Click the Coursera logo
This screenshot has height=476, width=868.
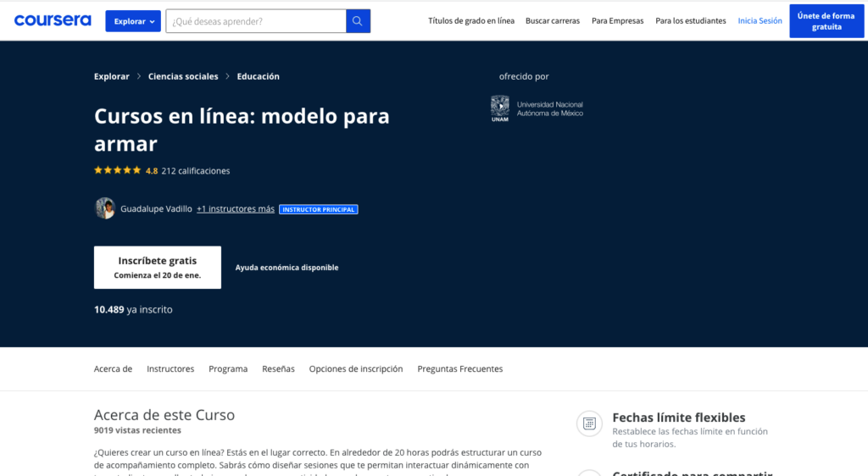(x=53, y=20)
